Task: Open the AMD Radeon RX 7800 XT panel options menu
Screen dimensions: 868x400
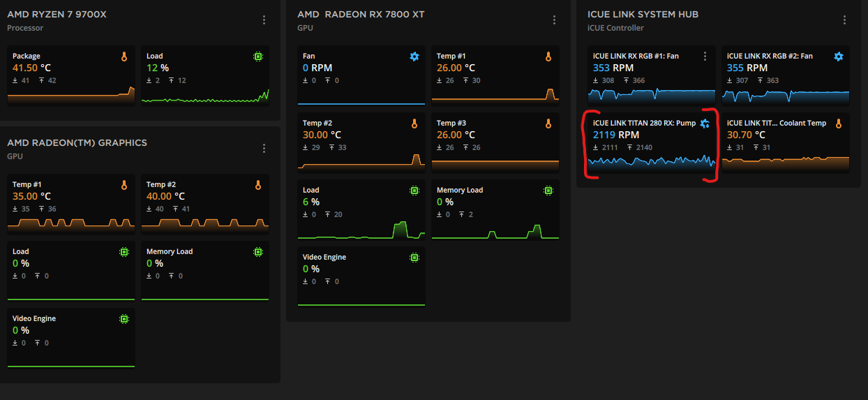Action: click(x=554, y=20)
